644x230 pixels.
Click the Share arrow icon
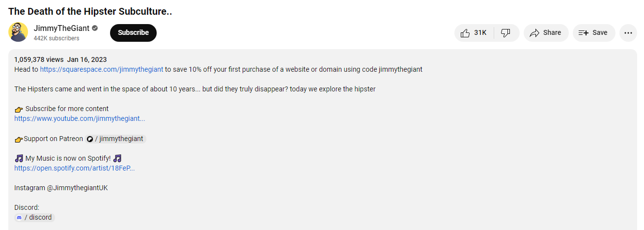click(x=534, y=33)
